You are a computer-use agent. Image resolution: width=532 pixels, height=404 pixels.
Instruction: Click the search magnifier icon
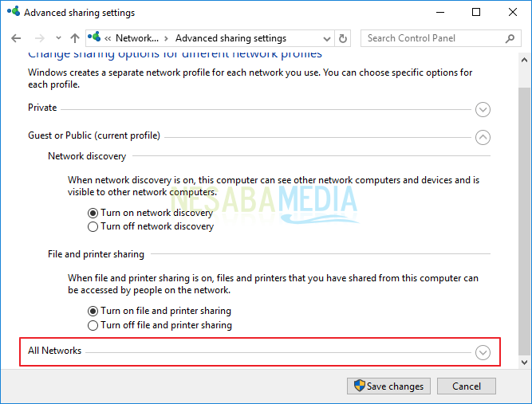pyautogui.click(x=510, y=38)
